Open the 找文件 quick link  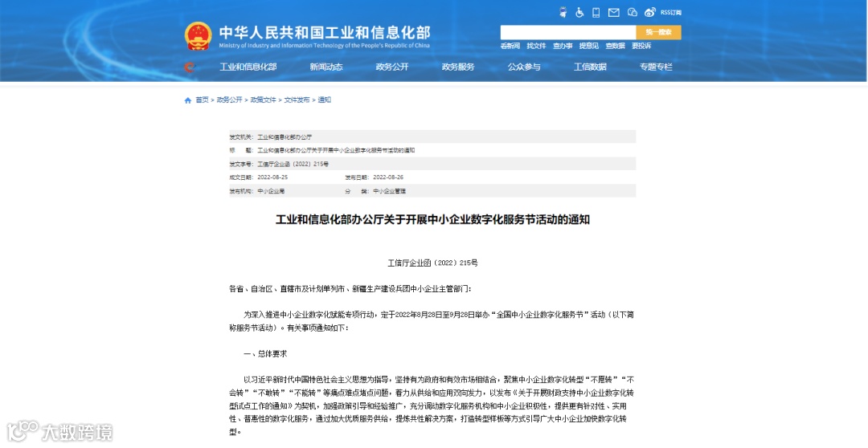click(536, 46)
